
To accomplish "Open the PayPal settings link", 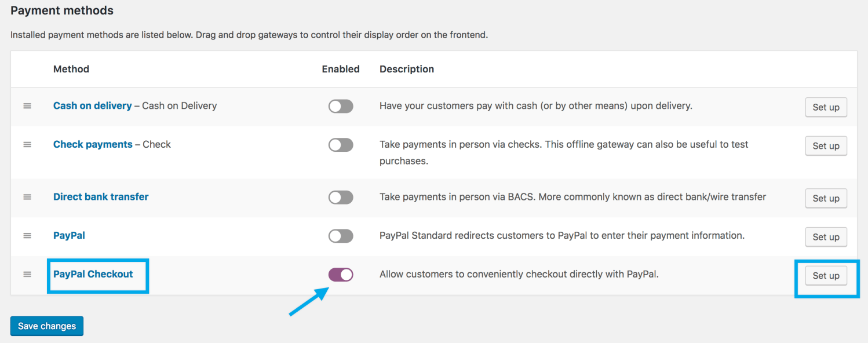I will click(x=69, y=235).
